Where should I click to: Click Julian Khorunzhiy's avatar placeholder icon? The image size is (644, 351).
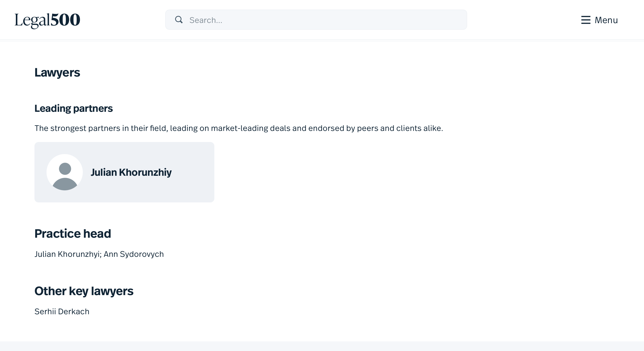click(x=65, y=172)
